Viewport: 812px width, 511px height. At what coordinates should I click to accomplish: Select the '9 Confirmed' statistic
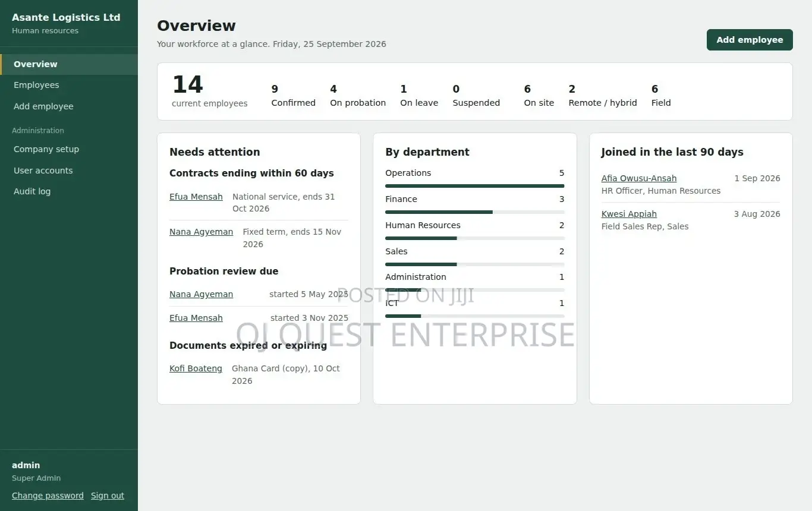(x=293, y=96)
